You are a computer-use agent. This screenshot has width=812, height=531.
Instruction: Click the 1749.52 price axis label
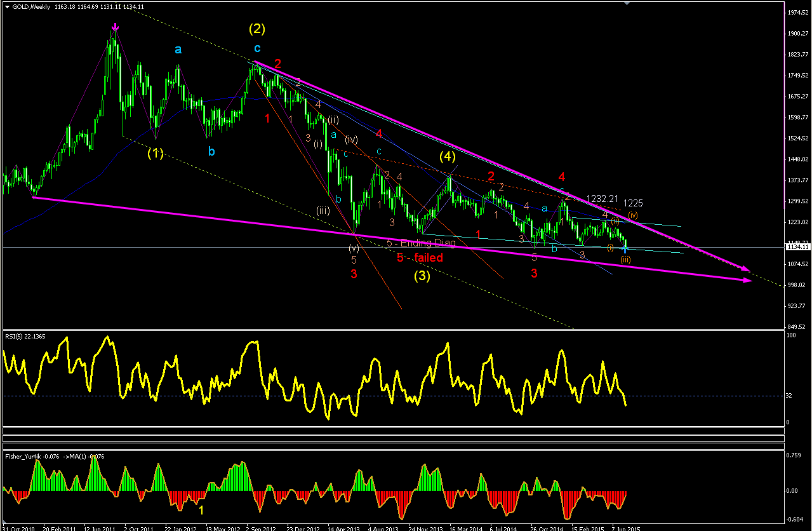point(798,76)
